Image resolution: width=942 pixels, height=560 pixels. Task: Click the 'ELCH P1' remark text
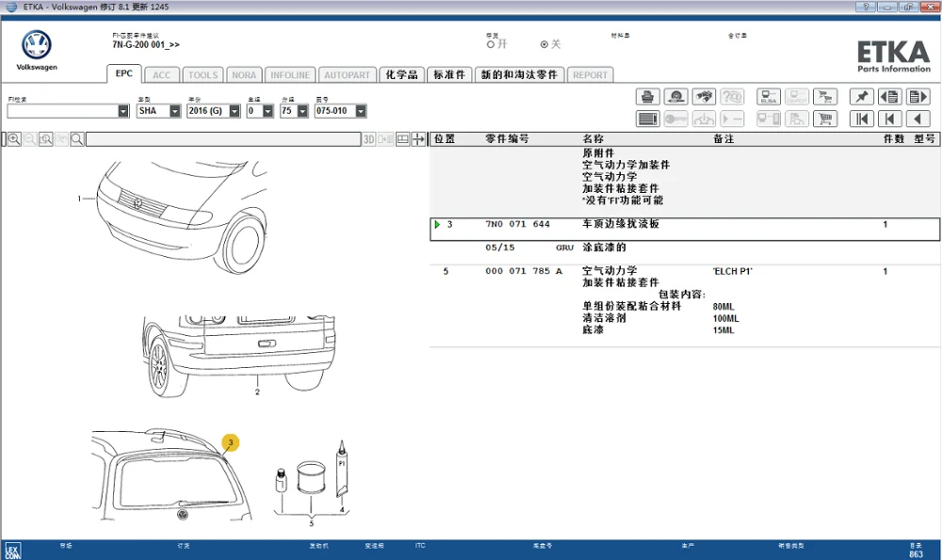pyautogui.click(x=732, y=271)
